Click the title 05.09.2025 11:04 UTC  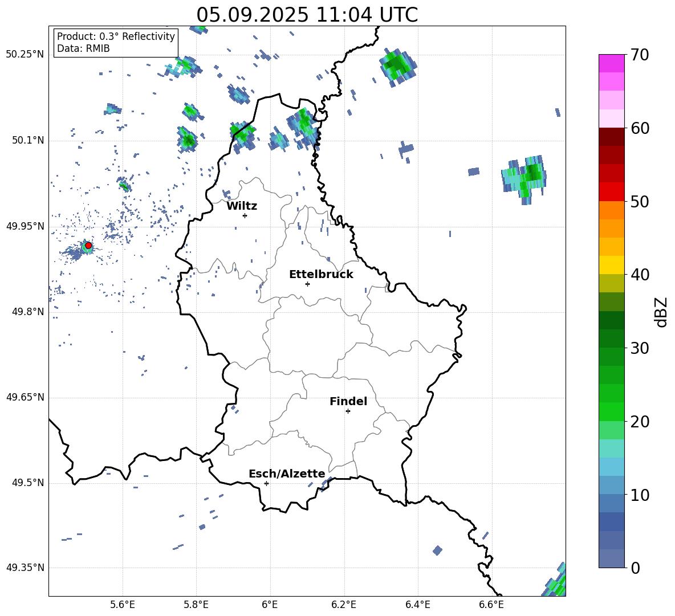pos(307,15)
